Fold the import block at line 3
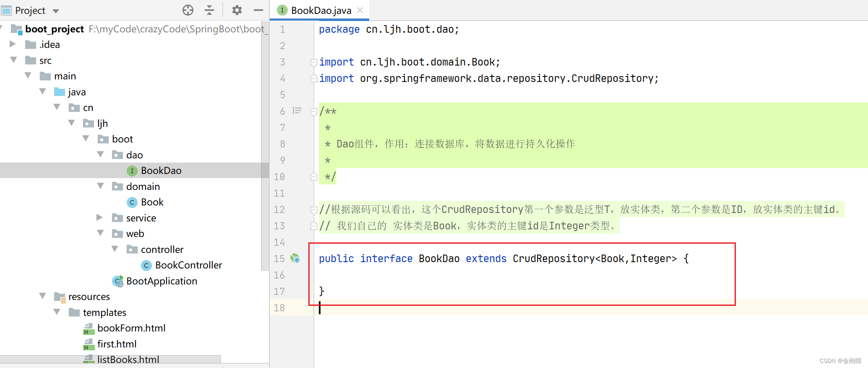This screenshot has width=868, height=368. coord(314,63)
